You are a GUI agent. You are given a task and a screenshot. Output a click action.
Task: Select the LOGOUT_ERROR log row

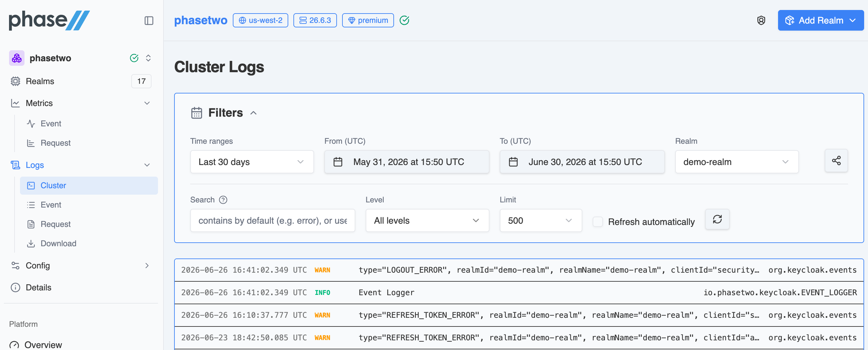coord(519,270)
